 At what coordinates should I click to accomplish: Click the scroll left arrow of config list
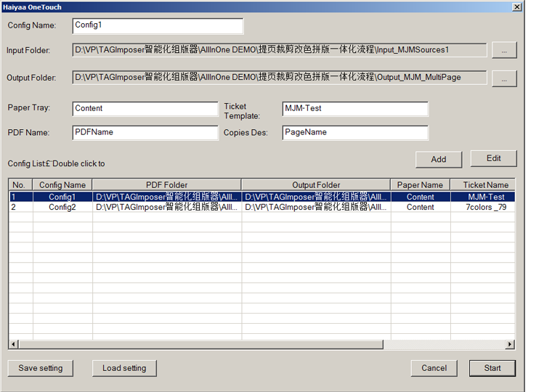click(14, 345)
